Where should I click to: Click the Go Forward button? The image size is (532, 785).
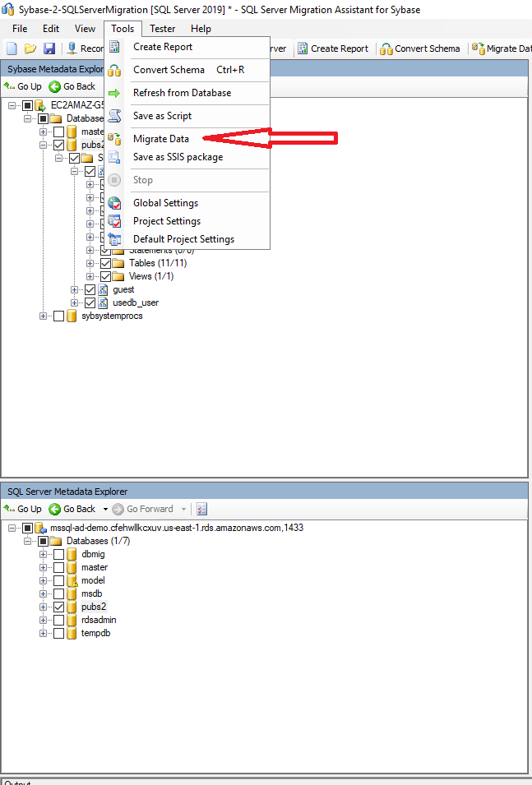click(143, 509)
